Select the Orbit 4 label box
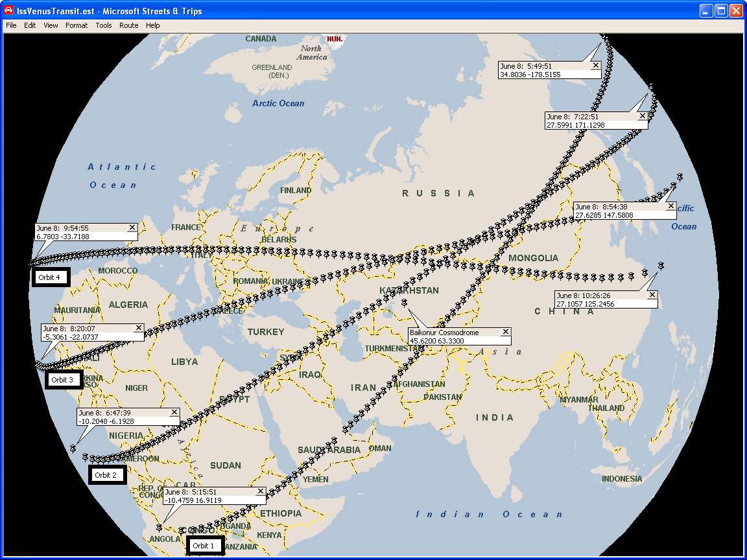This screenshot has height=560, width=747. (x=51, y=277)
